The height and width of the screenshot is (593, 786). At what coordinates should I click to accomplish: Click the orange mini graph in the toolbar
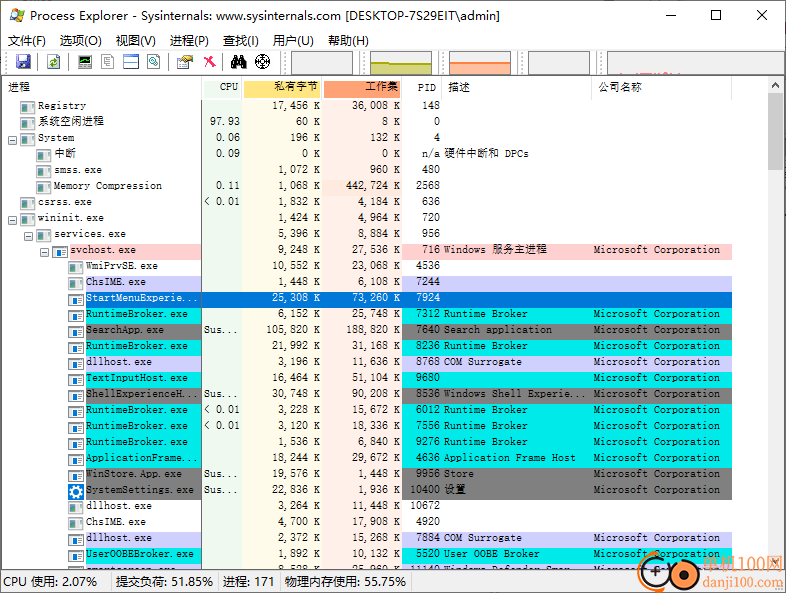click(480, 63)
